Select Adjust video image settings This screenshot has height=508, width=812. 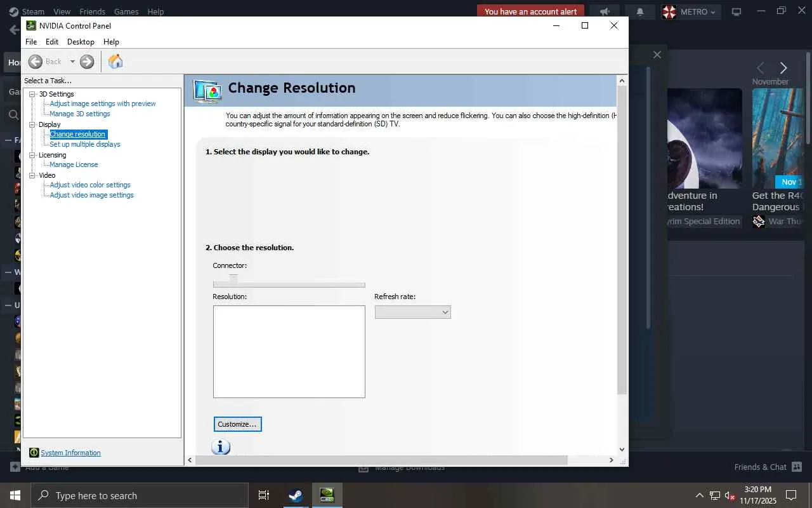click(91, 195)
